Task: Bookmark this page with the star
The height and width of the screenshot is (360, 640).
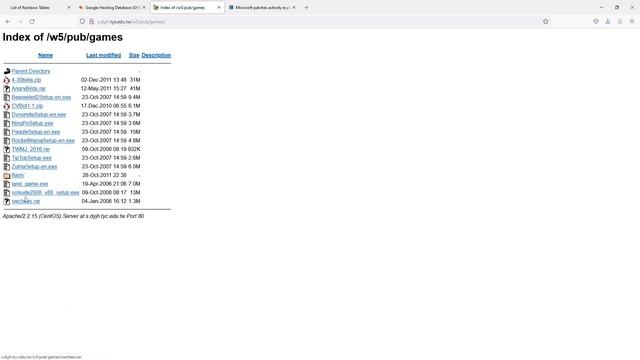Action: [546, 22]
